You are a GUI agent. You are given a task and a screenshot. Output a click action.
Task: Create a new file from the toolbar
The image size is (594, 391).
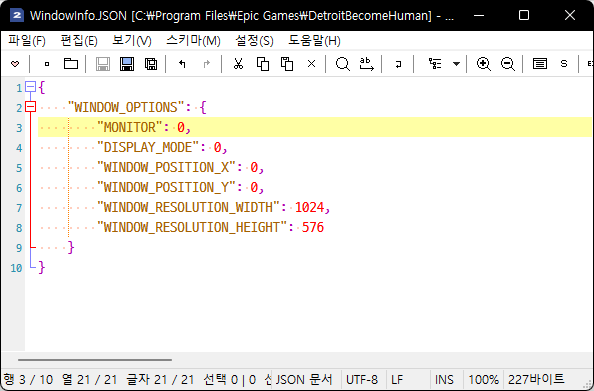click(x=47, y=64)
